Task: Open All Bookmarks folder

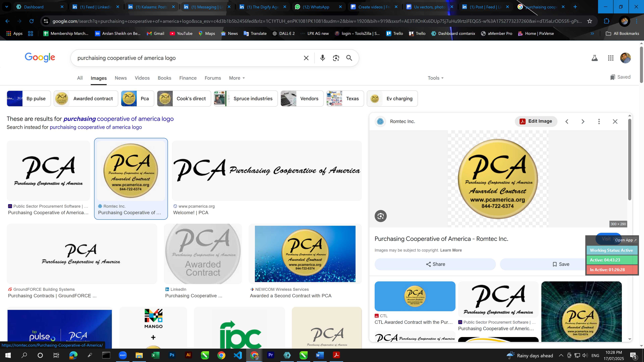Action: click(x=623, y=34)
